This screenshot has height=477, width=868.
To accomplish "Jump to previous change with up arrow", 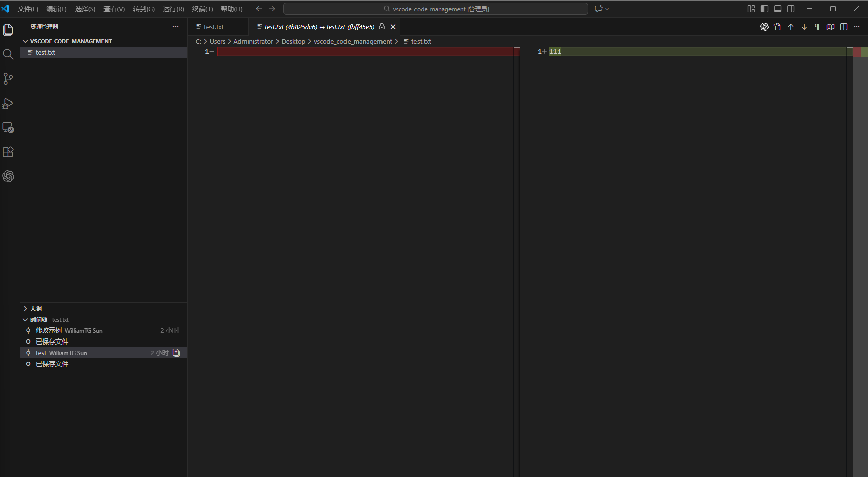I will pos(791,27).
